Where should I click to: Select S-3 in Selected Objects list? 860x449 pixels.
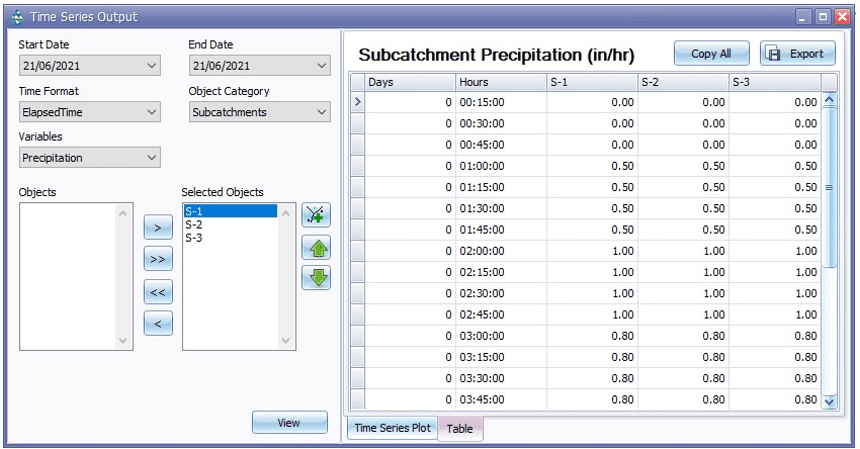point(230,237)
